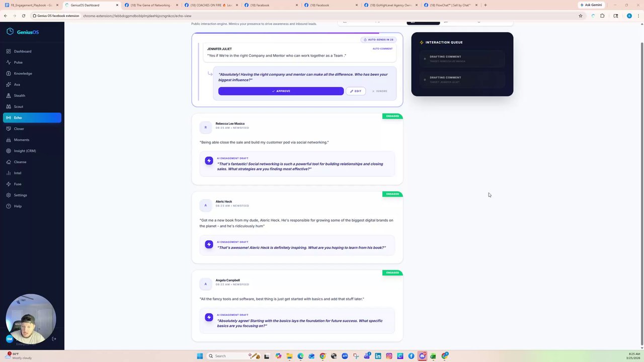Open the Pulse section
Image resolution: width=644 pixels, height=362 pixels.
click(32, 62)
